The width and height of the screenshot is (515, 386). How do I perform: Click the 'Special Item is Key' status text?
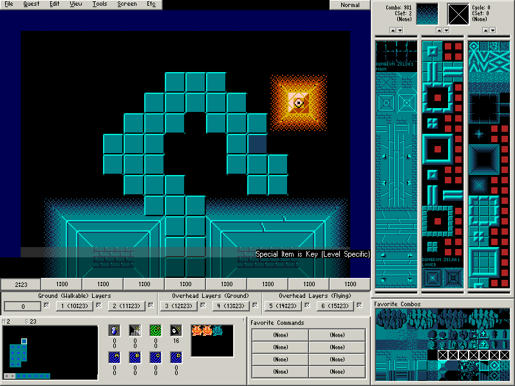pyautogui.click(x=312, y=254)
